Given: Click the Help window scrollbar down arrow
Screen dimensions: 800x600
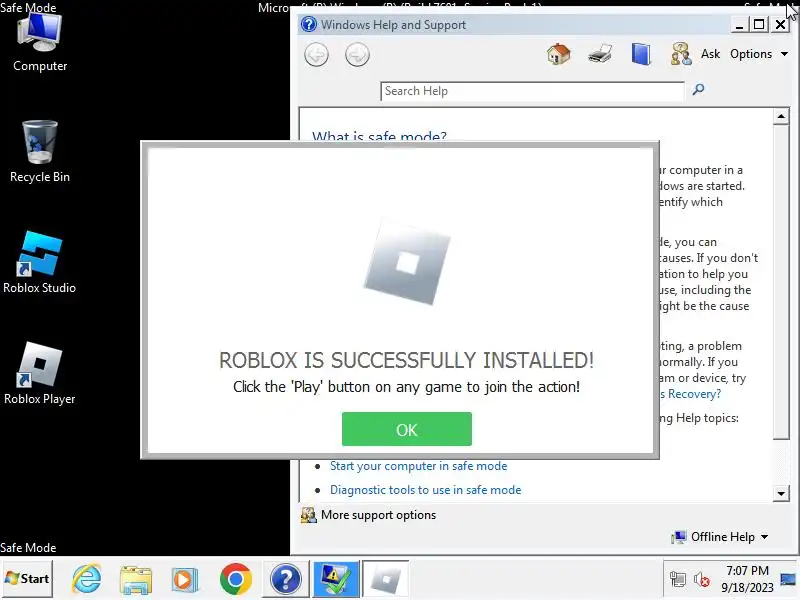Looking at the screenshot, I should [781, 493].
